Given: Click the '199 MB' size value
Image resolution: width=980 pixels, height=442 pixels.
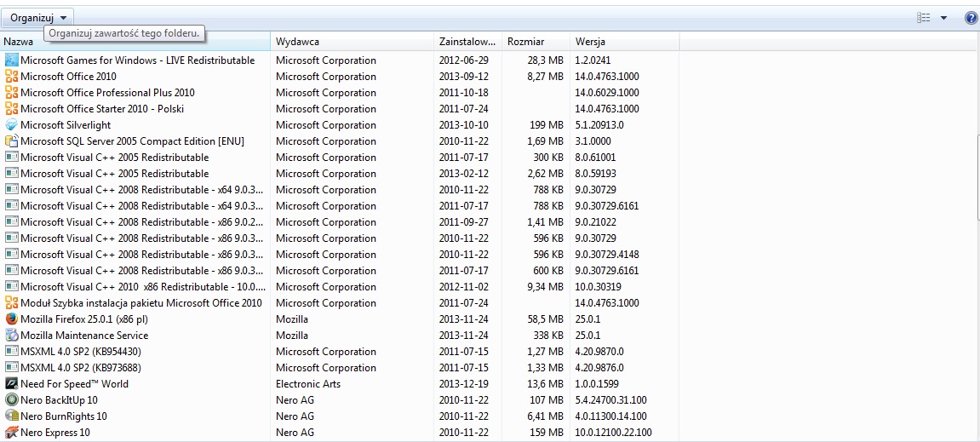Looking at the screenshot, I should click(547, 125).
